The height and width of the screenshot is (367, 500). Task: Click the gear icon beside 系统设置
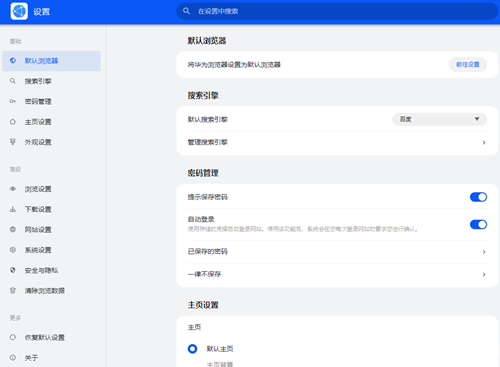tap(13, 250)
